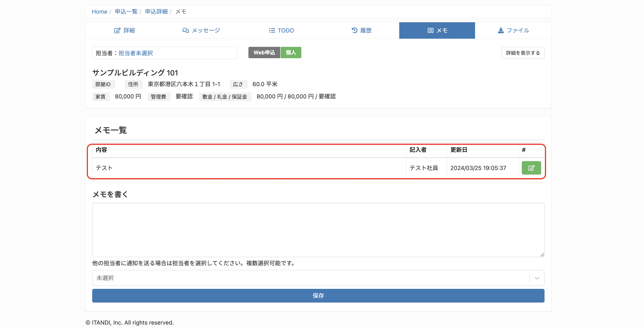
Task: Click the 担当者未選択 link
Action: point(135,53)
